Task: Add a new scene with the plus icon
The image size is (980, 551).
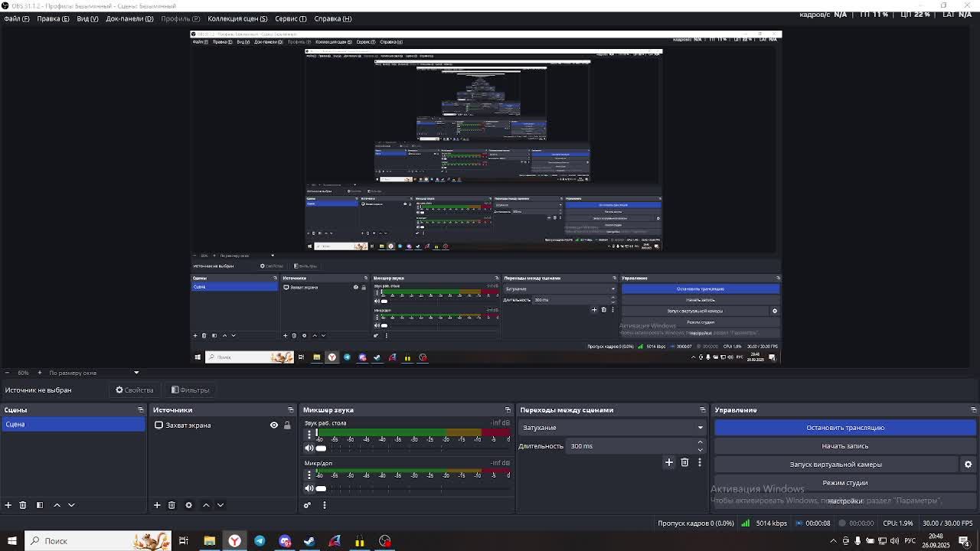Action: [x=8, y=505]
